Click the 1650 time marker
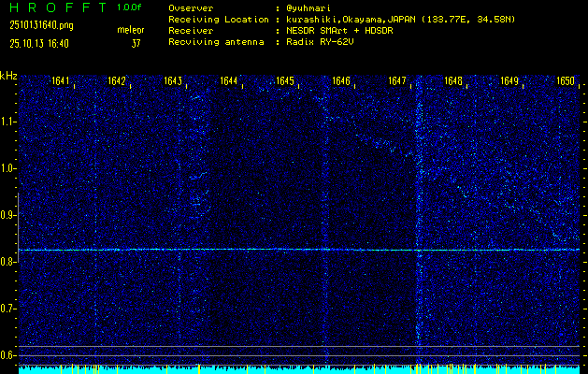The height and width of the screenshot is (374, 588). 565,81
